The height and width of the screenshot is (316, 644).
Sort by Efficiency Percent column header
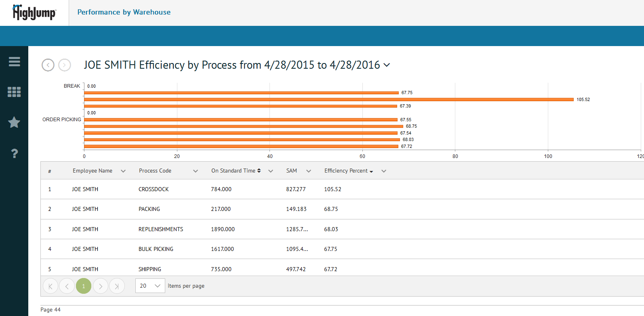(x=346, y=171)
